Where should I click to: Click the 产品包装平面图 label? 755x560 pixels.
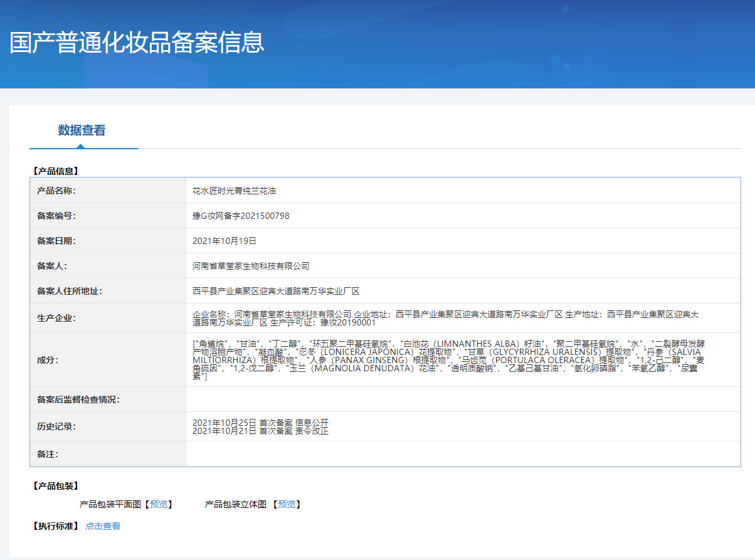click(x=110, y=504)
